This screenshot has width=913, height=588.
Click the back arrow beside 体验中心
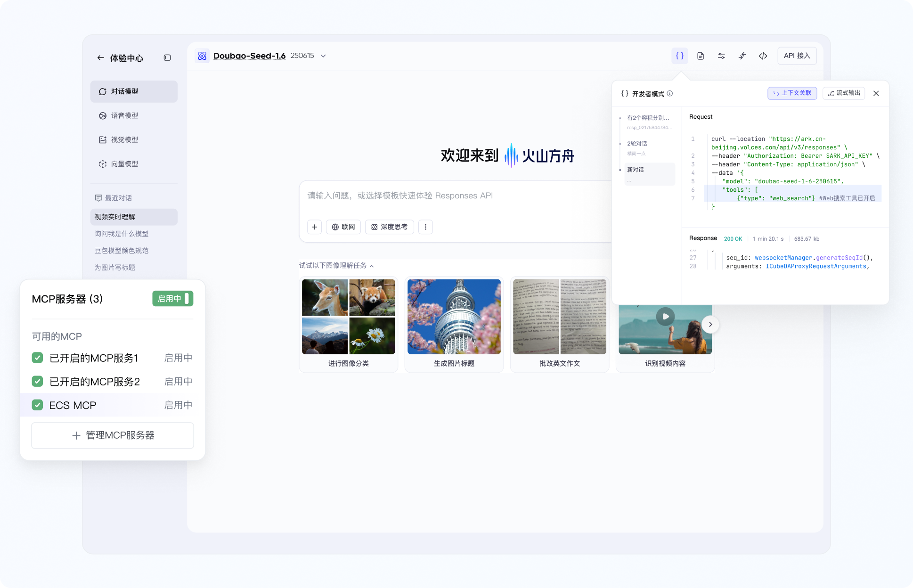click(x=100, y=57)
